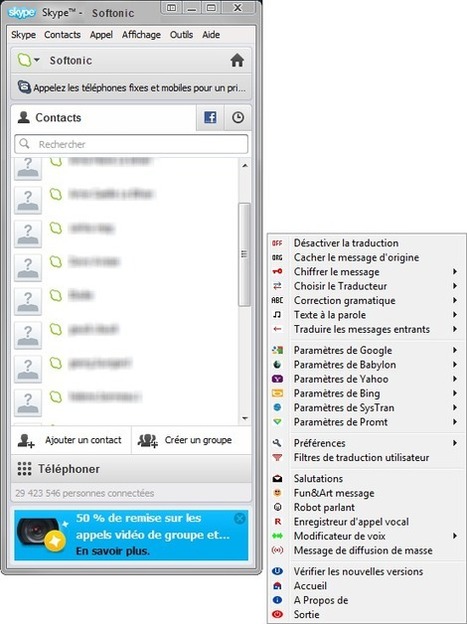Click the Appelez les téléphones fixes banner
Viewport: 467px width, 624px height.
coord(131,87)
